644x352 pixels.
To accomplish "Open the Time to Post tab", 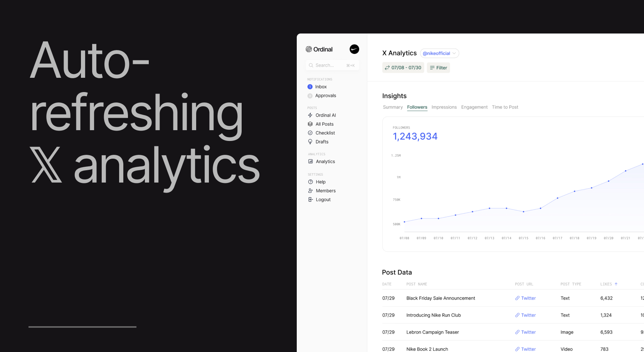I will pyautogui.click(x=505, y=107).
